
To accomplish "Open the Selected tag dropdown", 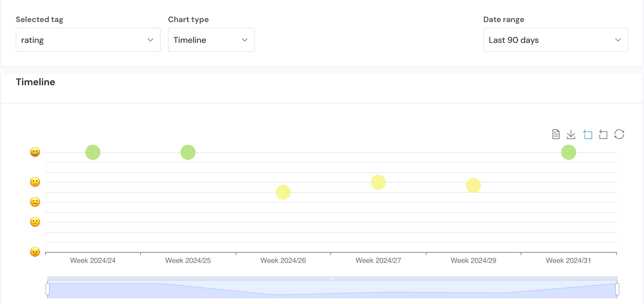I will [x=88, y=40].
